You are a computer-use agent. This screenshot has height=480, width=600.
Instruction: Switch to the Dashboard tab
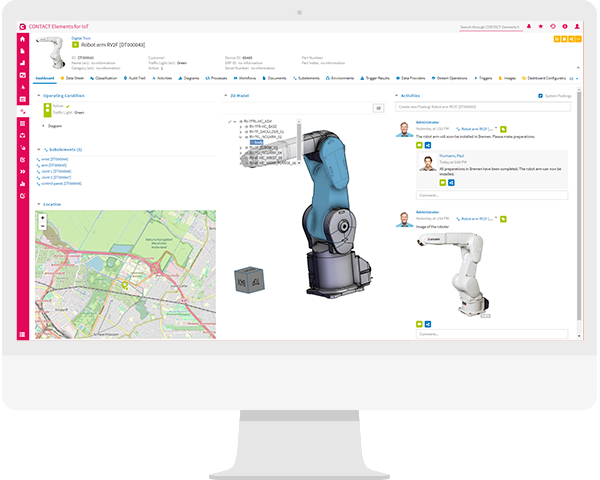pos(45,78)
